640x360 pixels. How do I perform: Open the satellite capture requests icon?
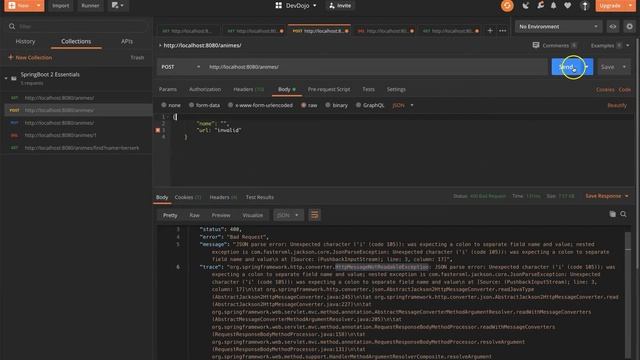(526, 6)
